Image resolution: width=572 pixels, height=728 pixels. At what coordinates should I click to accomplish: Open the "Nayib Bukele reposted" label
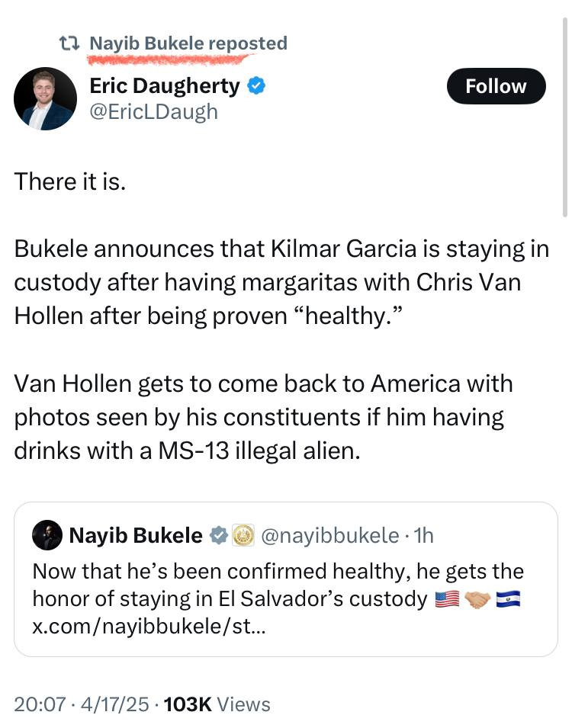pyautogui.click(x=188, y=43)
